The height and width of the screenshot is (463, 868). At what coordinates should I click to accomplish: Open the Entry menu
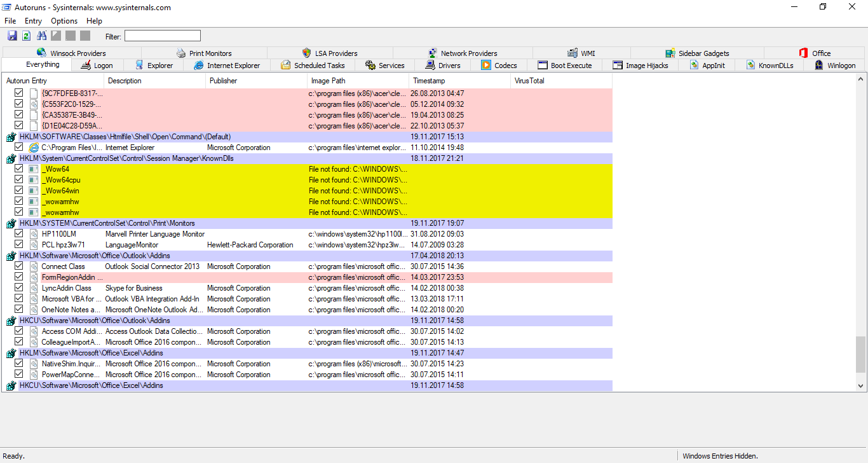point(33,21)
